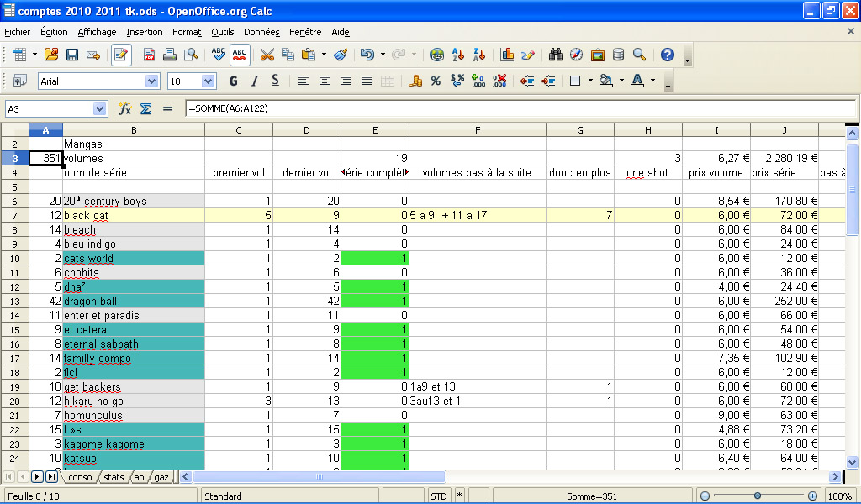Screen dimensions: 861x504
Task: Open Find & Replace binoculars
Action: [556, 55]
